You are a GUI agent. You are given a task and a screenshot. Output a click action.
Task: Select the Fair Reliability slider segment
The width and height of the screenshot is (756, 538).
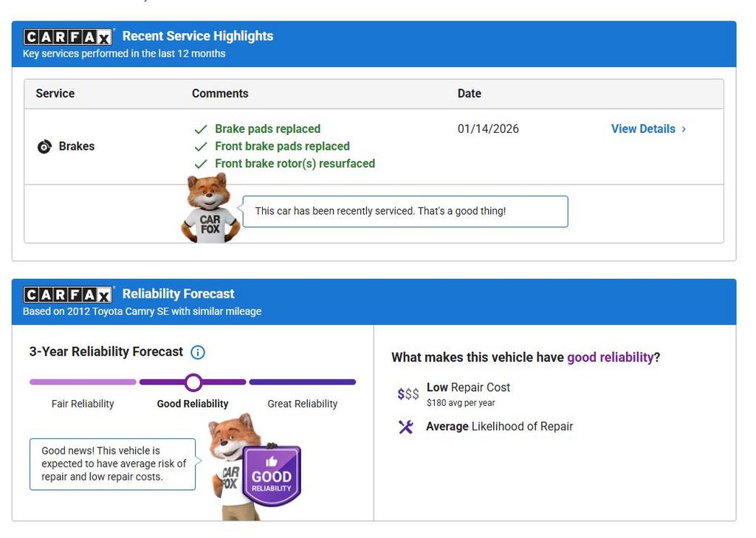point(83,382)
